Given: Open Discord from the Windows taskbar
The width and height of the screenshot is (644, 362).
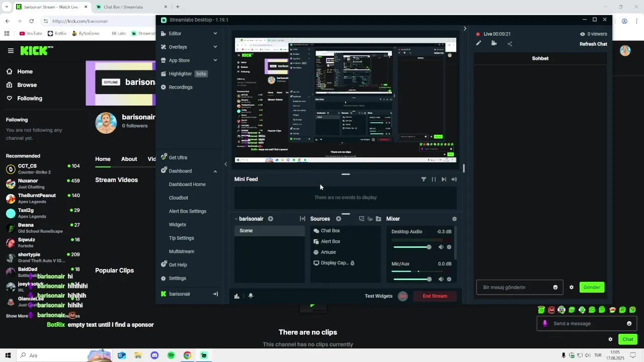Looking at the screenshot, I should click(154, 355).
